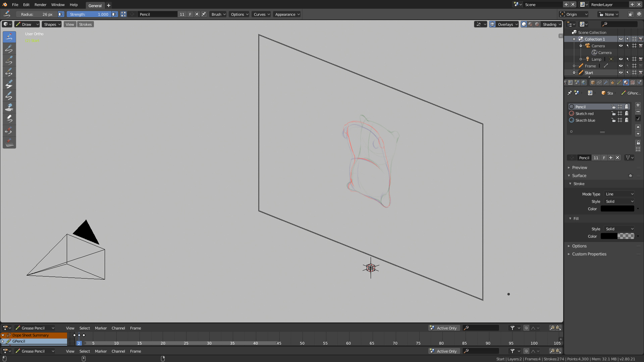Image resolution: width=644 pixels, height=362 pixels.
Task: Open the Material Properties tab (sphere icon)
Action: coord(626,82)
